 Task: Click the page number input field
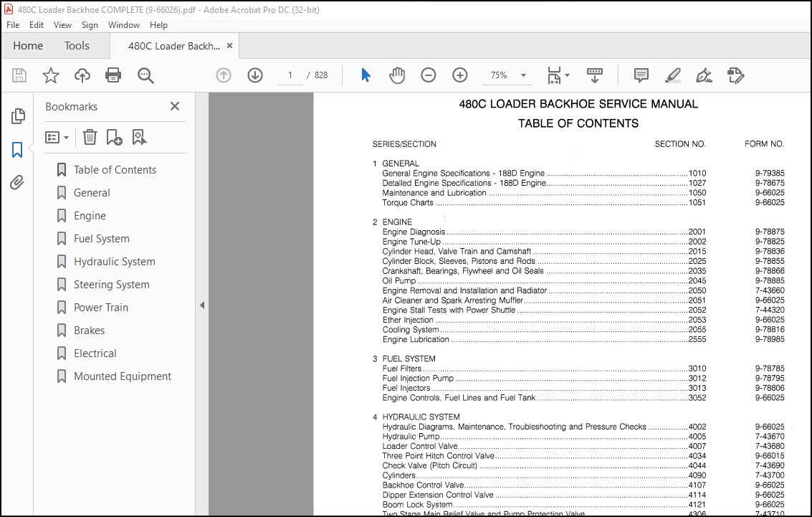pyautogui.click(x=290, y=75)
